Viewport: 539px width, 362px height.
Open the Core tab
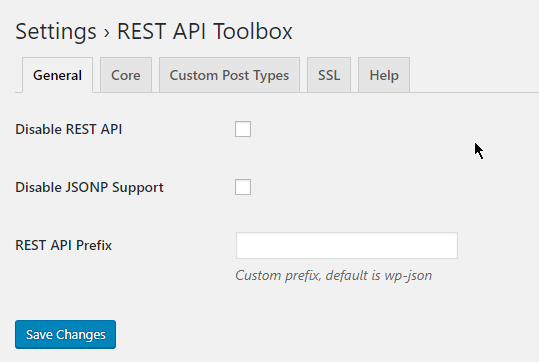coord(126,75)
